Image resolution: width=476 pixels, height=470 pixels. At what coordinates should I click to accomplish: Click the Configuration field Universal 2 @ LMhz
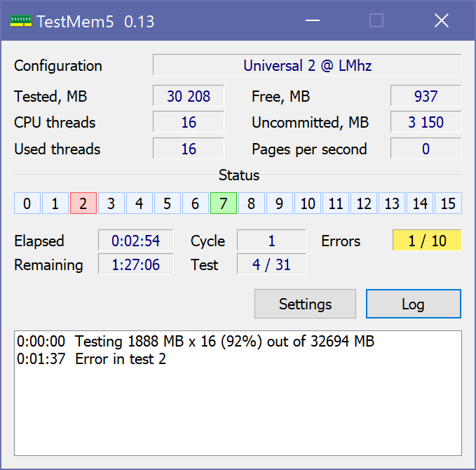coord(307,66)
